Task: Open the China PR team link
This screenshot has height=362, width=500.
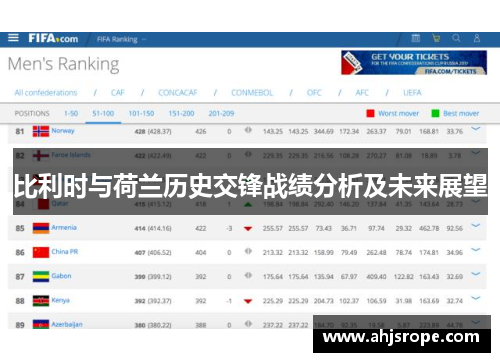Action: tap(65, 252)
